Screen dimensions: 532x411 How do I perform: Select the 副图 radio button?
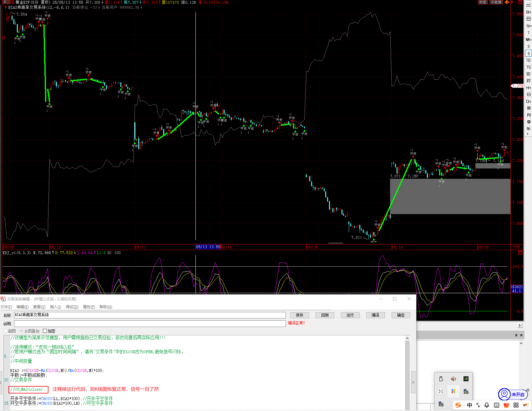(6, 331)
